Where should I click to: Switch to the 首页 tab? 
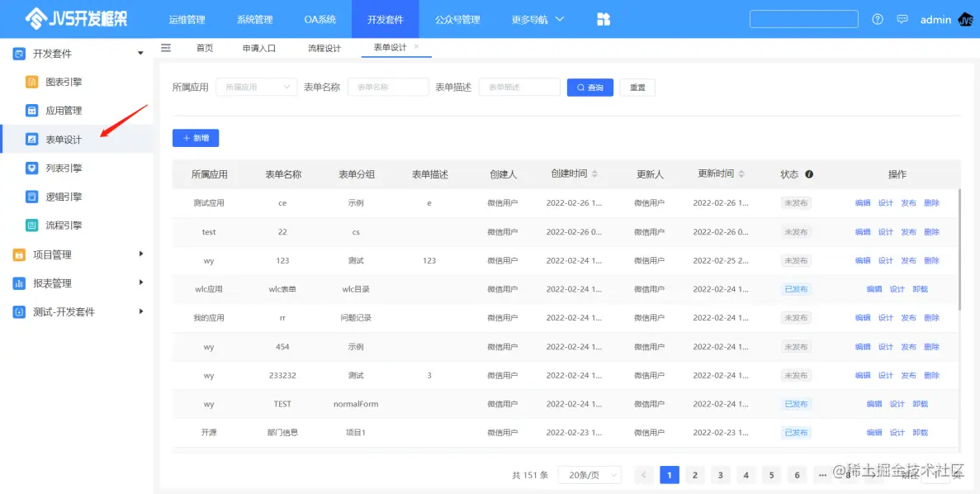(205, 48)
